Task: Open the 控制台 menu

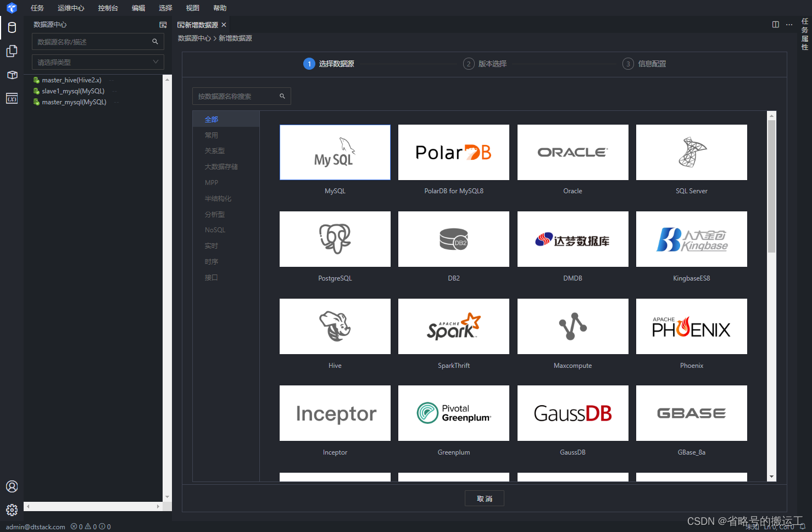Action: [108, 8]
